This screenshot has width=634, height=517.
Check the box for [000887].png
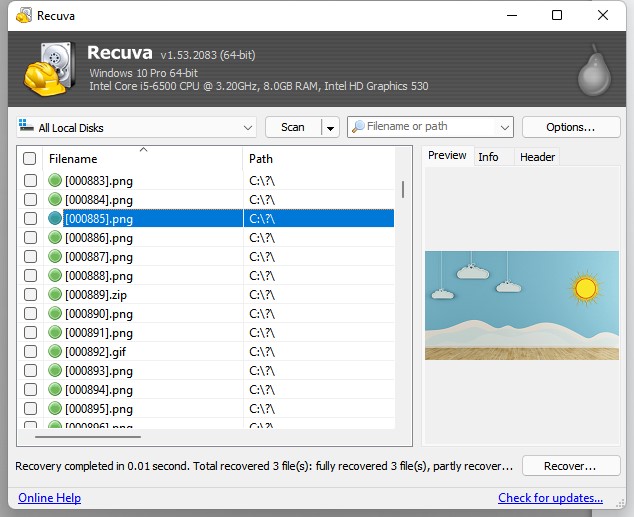(x=30, y=256)
